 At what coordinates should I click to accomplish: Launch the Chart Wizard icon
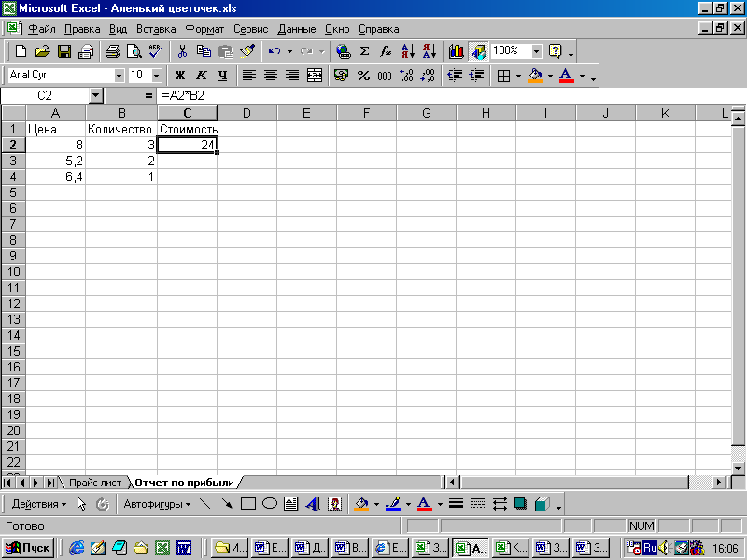click(x=456, y=51)
